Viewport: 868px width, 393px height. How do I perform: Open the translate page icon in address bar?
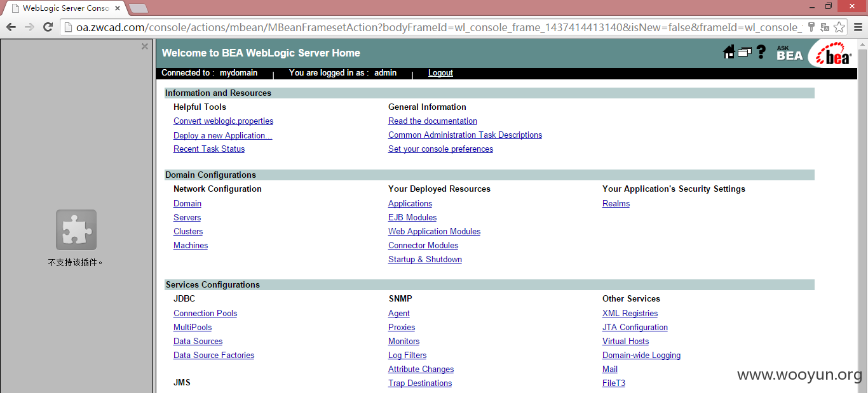click(825, 27)
